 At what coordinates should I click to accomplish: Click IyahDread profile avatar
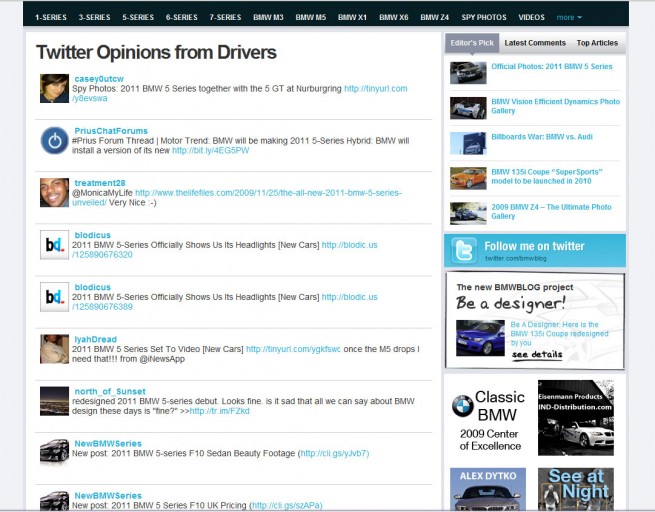(x=54, y=349)
